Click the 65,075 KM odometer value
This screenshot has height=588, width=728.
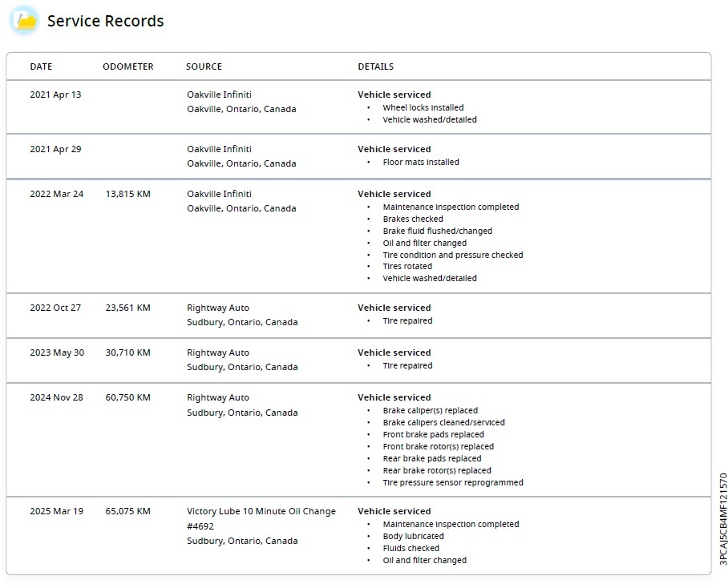coord(128,511)
